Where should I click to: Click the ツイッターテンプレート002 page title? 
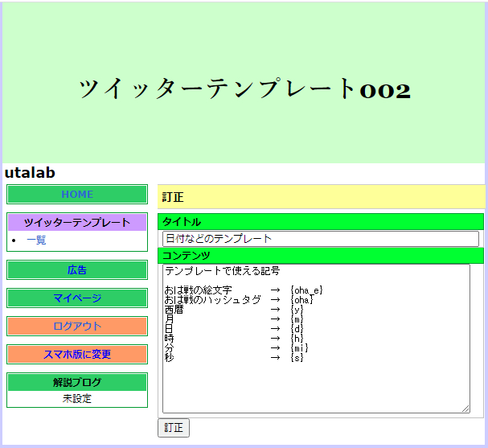coord(244,89)
